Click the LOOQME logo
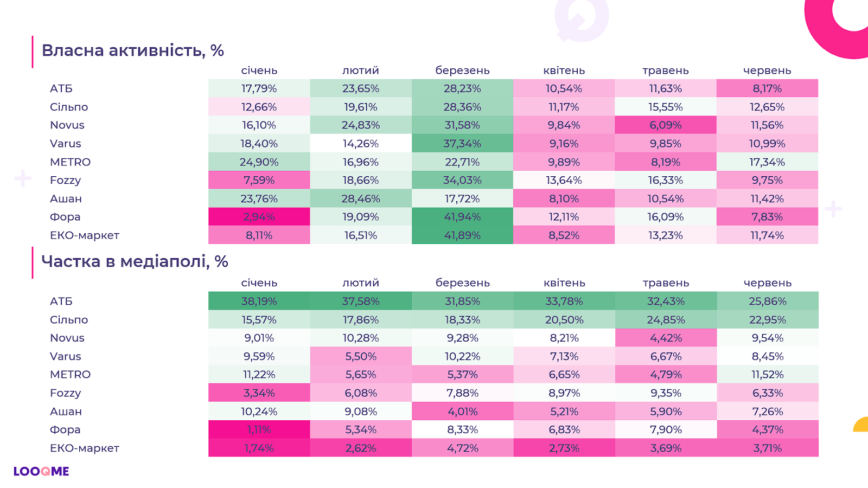Screen dimensions: 868x488 coord(41,471)
